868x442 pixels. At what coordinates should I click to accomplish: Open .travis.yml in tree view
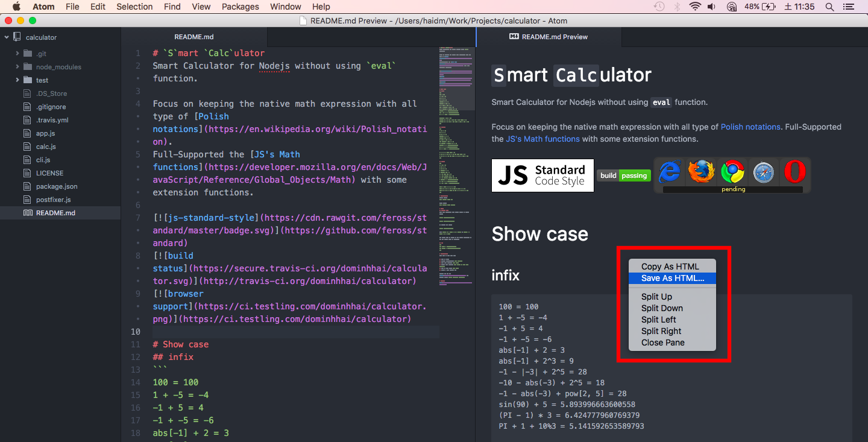(x=52, y=120)
